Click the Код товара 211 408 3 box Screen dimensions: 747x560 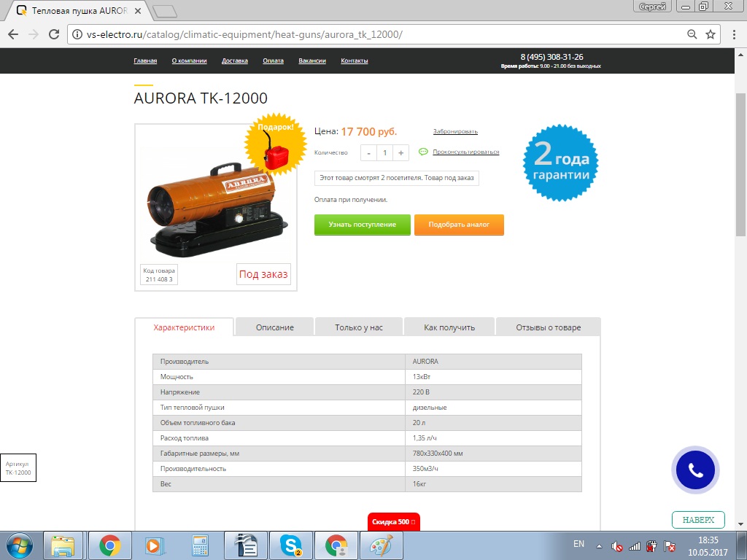[x=159, y=275]
